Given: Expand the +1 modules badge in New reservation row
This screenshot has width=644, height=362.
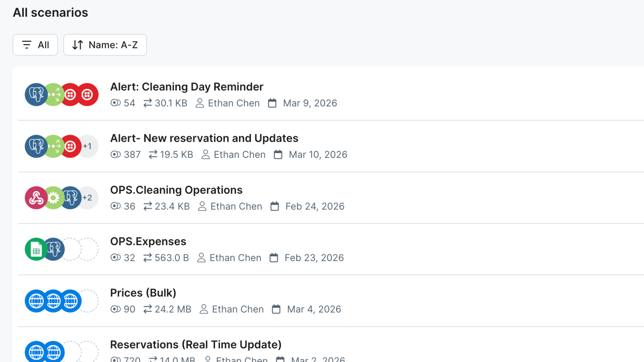Looking at the screenshot, I should pyautogui.click(x=88, y=146).
